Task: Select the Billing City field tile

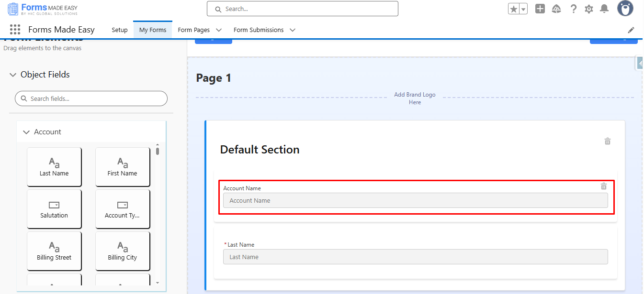Action: tap(123, 250)
